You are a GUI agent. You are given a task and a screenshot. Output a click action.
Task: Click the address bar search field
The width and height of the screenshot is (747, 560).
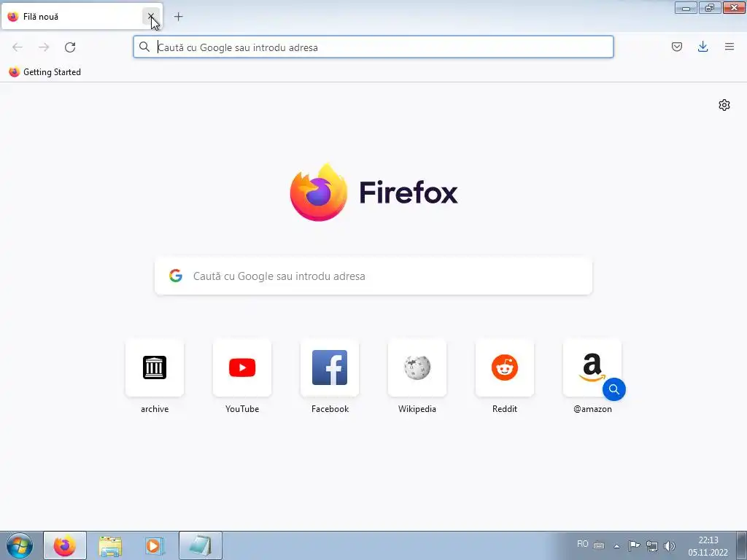[373, 47]
